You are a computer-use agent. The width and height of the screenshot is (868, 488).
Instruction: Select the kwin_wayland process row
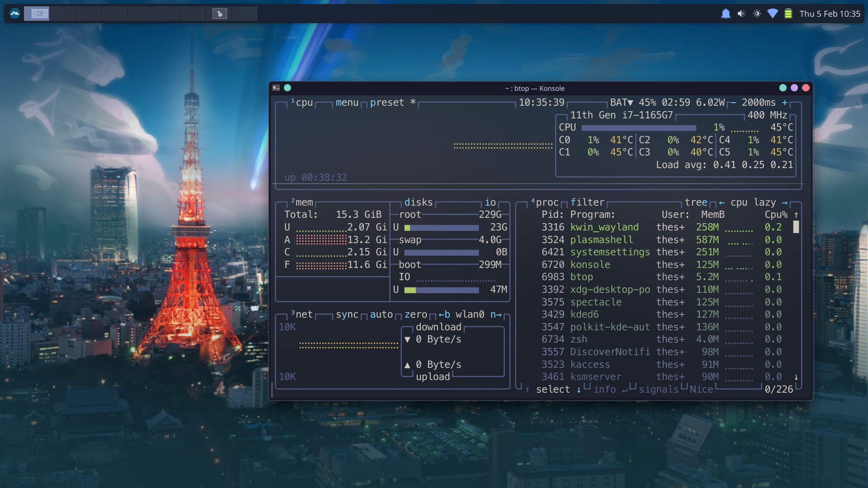click(x=604, y=227)
